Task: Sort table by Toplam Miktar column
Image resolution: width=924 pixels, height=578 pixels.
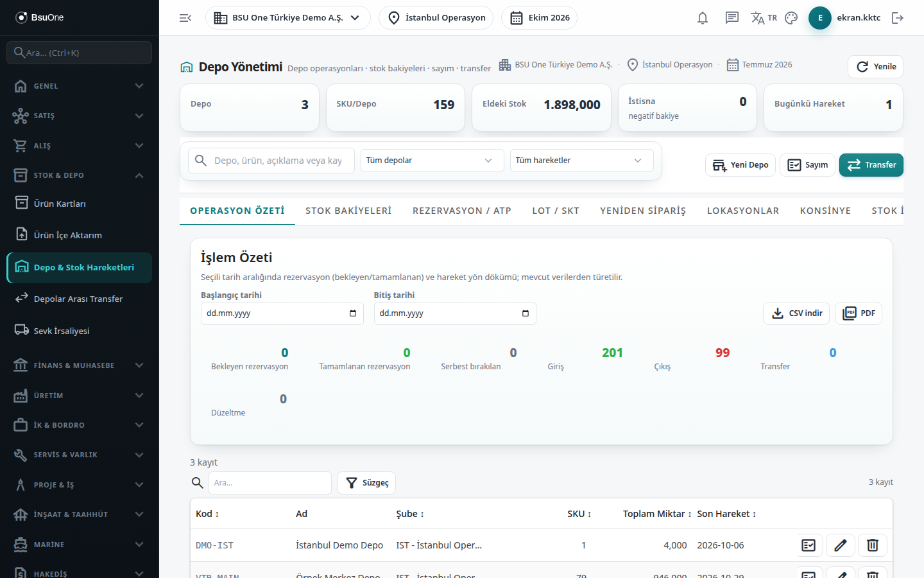Action: point(657,514)
